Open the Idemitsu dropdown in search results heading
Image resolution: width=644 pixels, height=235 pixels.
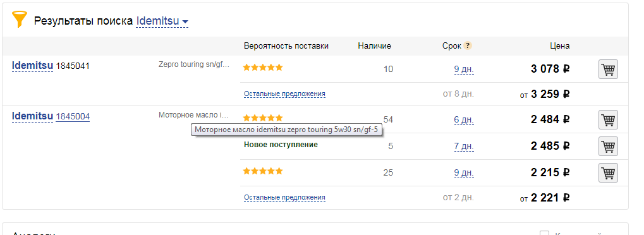162,21
